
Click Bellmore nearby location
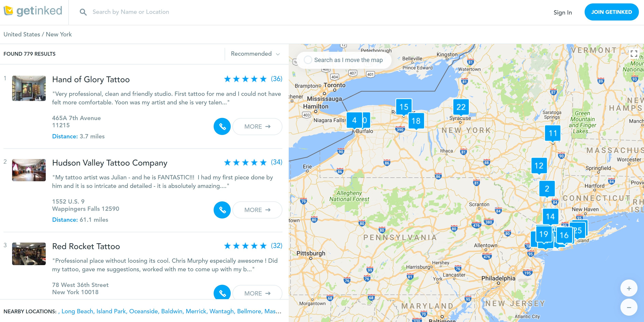[249, 311]
